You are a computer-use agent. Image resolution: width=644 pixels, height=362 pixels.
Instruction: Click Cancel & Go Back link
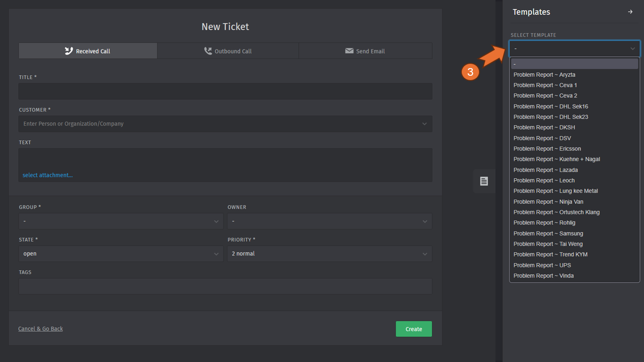tap(40, 329)
